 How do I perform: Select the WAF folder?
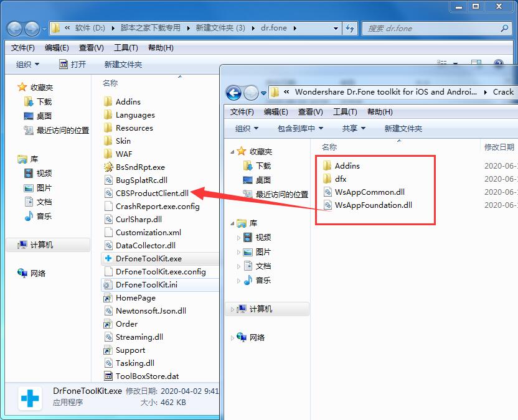coord(124,154)
